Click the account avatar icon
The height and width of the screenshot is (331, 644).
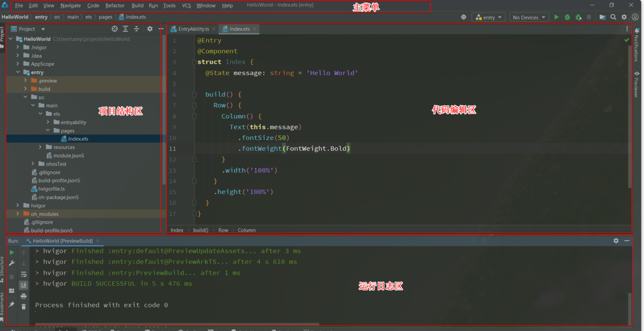tap(635, 17)
